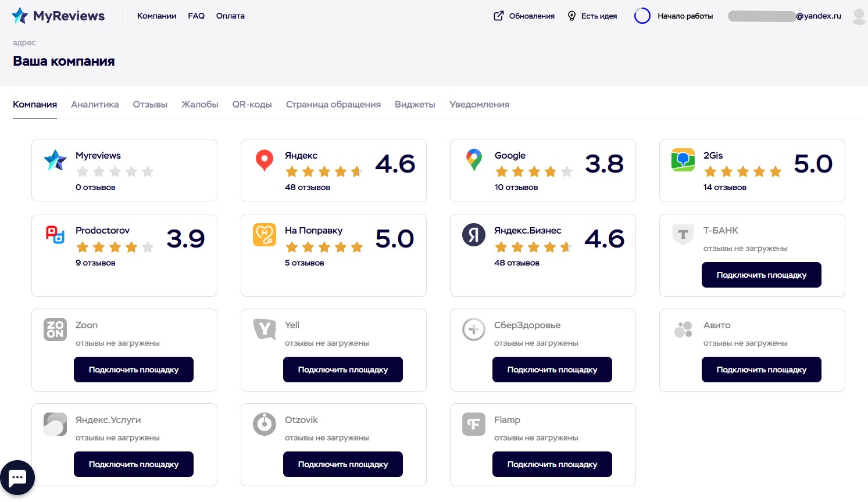Click the Яндекс.Бизнес round logo icon
868x502 pixels.
[474, 235]
